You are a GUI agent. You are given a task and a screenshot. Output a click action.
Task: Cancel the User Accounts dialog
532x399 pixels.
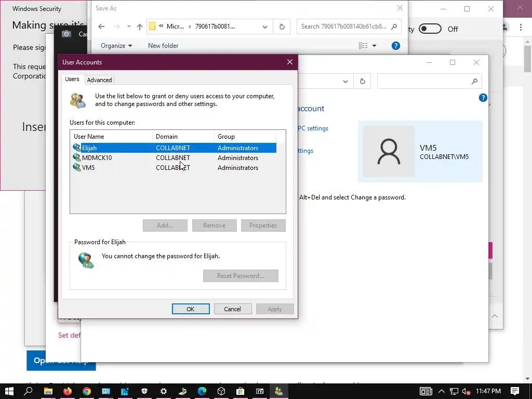coord(232,309)
